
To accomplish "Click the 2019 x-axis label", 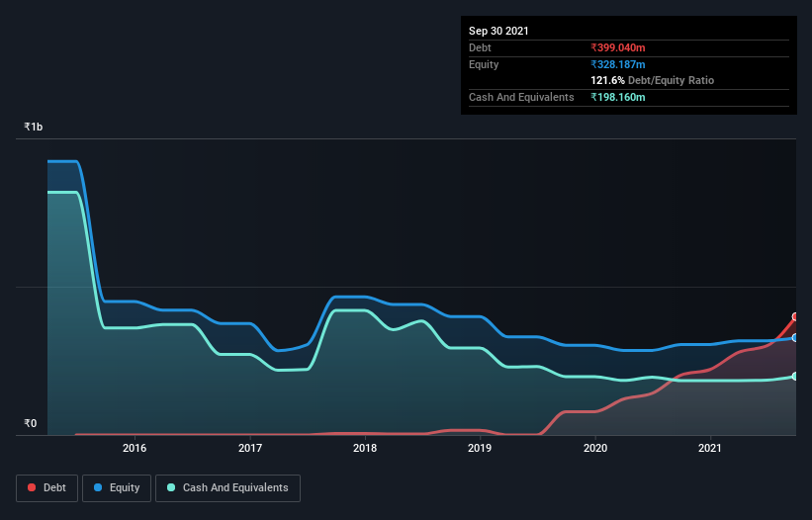I will pos(480,449).
